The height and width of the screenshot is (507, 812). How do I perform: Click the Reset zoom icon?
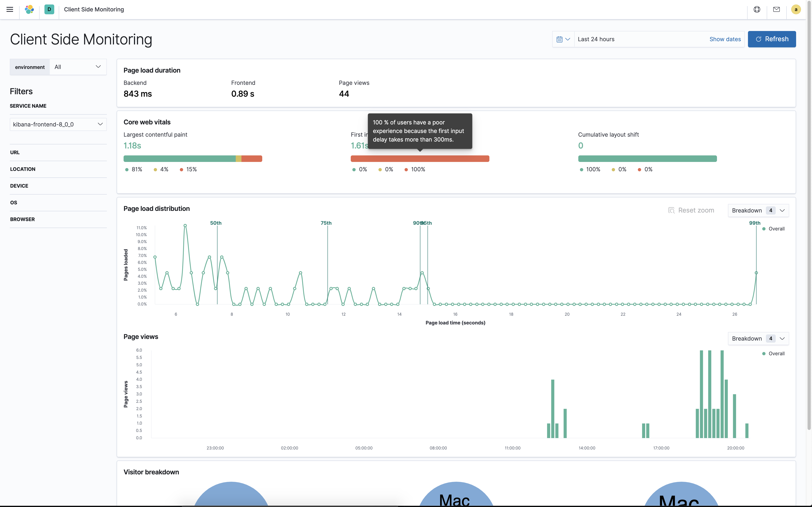(x=671, y=210)
